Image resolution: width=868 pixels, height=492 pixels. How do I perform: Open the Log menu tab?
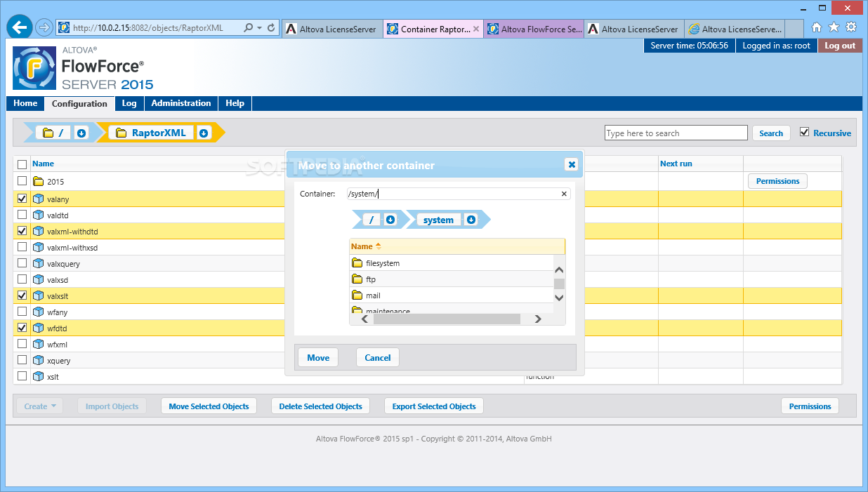[x=129, y=103]
